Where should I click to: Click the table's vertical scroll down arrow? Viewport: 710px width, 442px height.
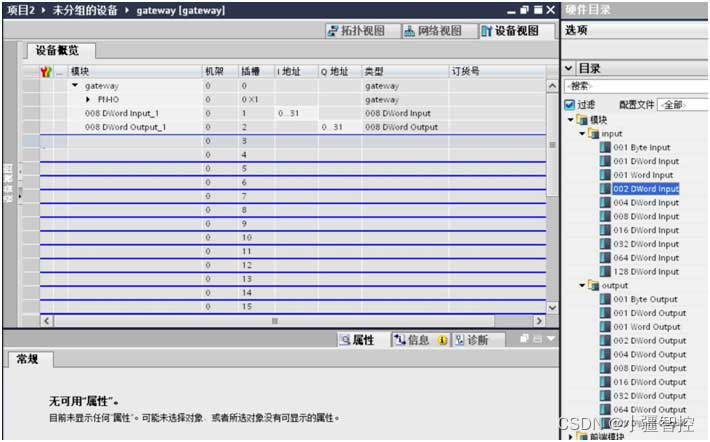pos(552,307)
